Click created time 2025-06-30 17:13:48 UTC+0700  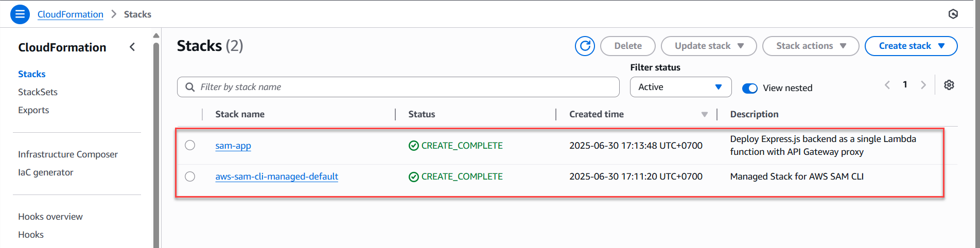636,146
